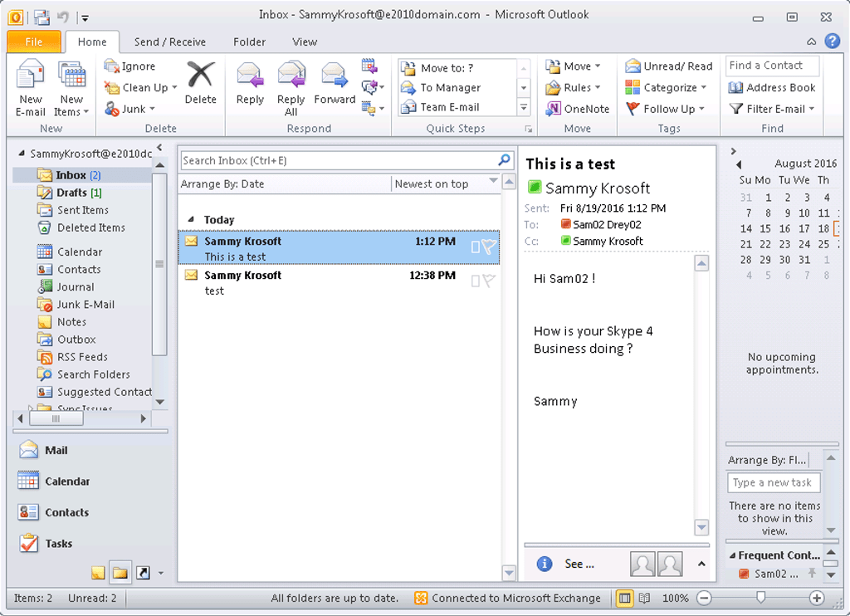Screen dimensions: 850x616
Task: Switch to the Send / Receive tab
Action: 171,42
